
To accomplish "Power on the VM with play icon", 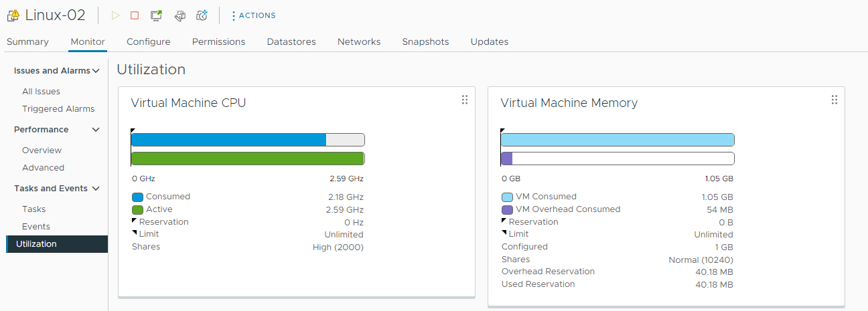I will pos(115,15).
